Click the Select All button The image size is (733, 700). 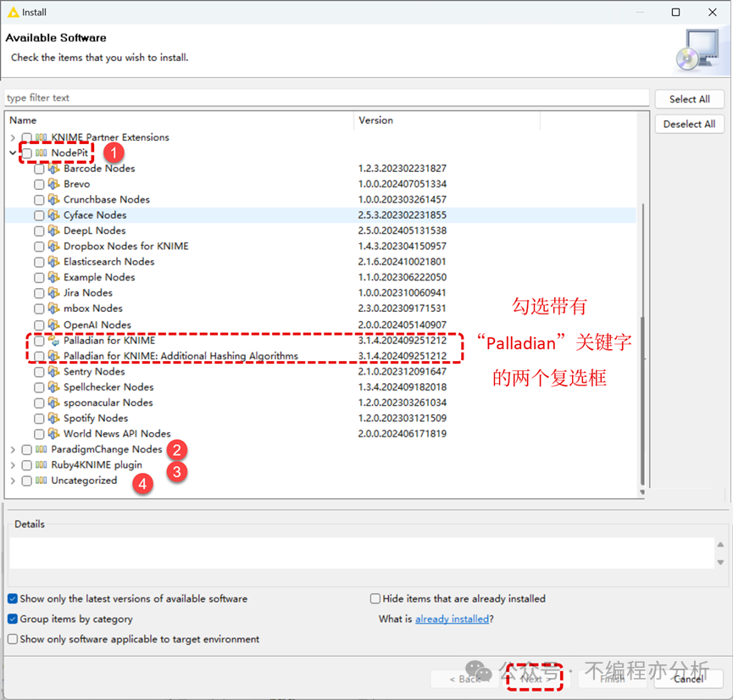pyautogui.click(x=689, y=99)
